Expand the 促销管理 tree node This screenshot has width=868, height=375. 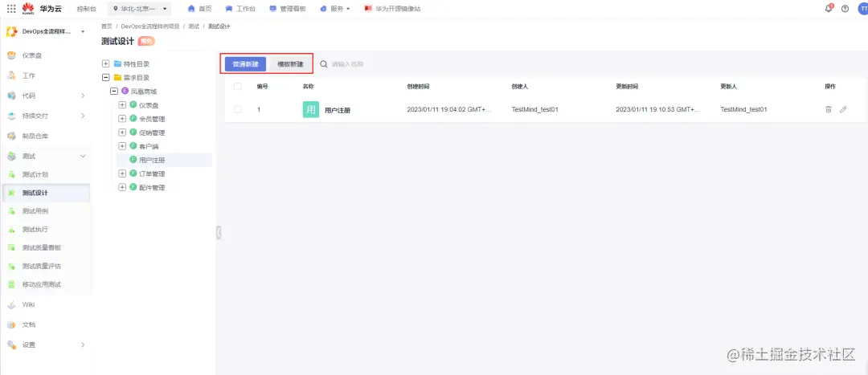click(122, 132)
